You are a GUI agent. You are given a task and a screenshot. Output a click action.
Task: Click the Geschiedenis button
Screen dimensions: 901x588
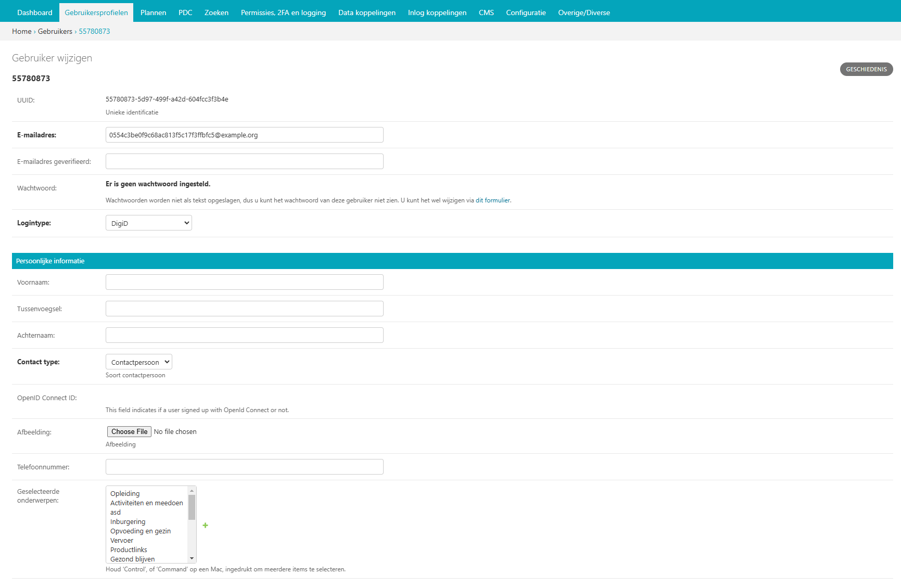coord(866,69)
